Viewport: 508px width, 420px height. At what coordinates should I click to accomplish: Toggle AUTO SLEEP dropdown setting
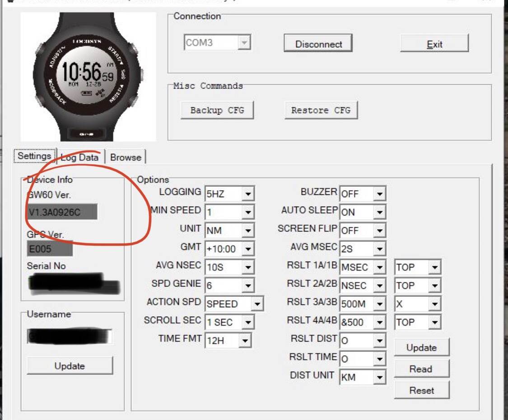point(379,212)
